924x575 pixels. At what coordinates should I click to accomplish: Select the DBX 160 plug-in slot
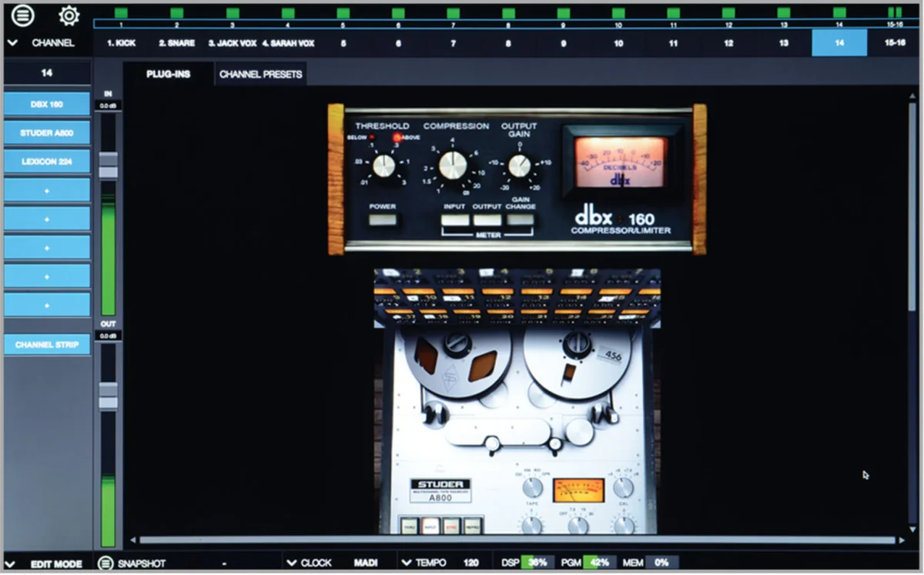click(47, 103)
